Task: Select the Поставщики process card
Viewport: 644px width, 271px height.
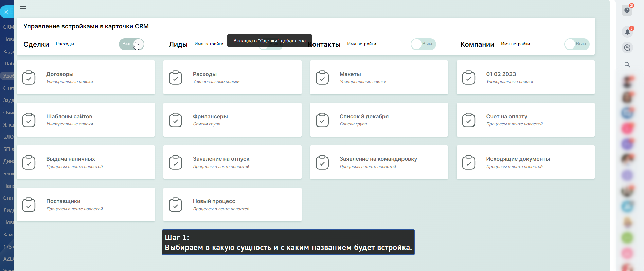Action: click(86, 205)
